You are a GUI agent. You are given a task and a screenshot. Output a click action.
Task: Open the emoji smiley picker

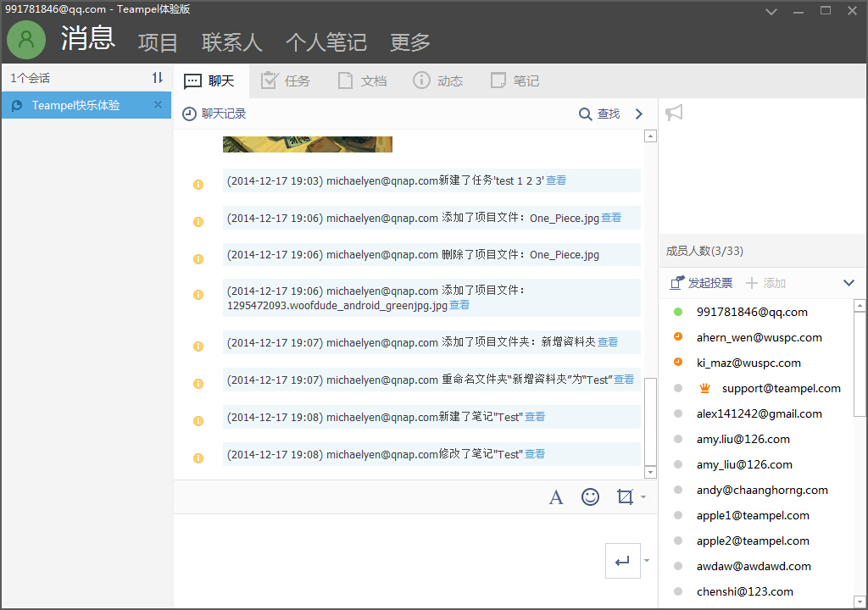click(590, 497)
